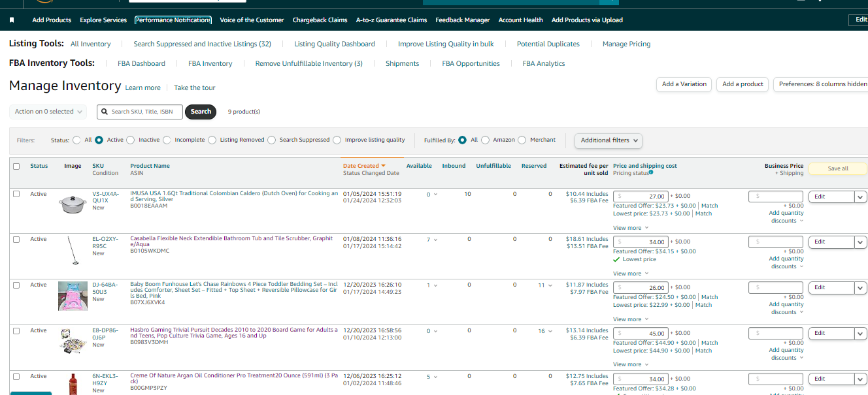This screenshot has height=395, width=868.
Task: Open Listing Quality Dashboard link
Action: 335,44
